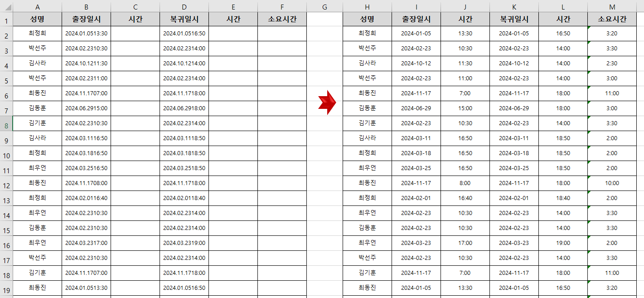Select cell showing 2024.02.2310:30 in row 3
Viewport: 644px width, 298px height.
click(86, 49)
